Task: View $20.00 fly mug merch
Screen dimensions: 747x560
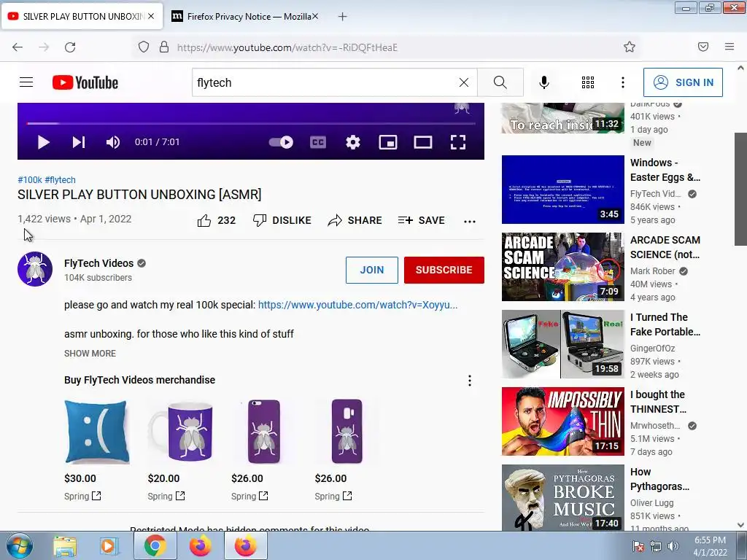Action: click(181, 432)
